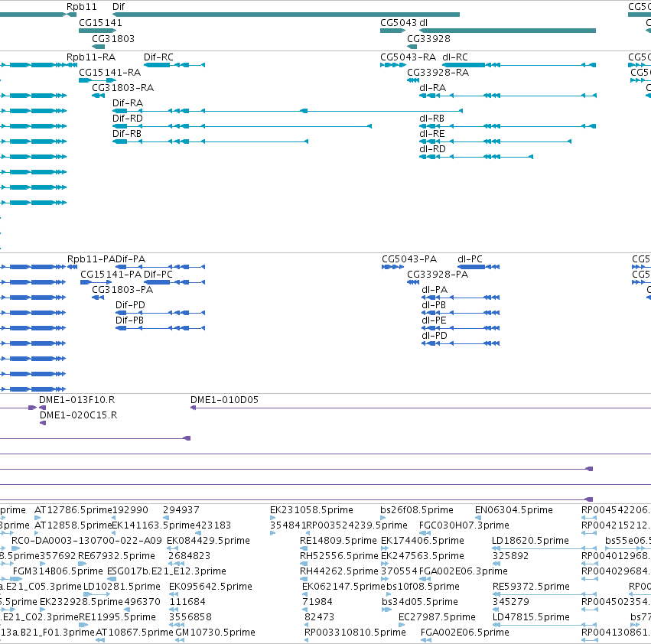This screenshot has height=644, width=651.
Task: Open the Dif-PA protein feature
Action: pyautogui.click(x=130, y=259)
